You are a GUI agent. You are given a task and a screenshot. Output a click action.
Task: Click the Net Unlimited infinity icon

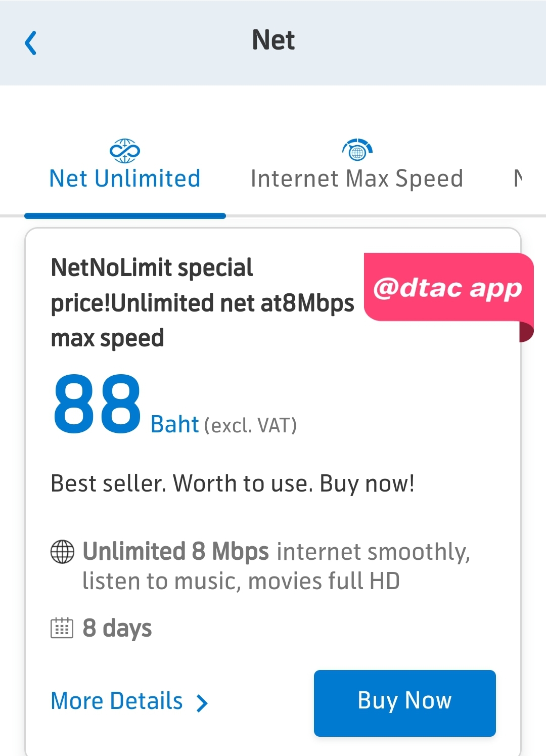tap(125, 151)
